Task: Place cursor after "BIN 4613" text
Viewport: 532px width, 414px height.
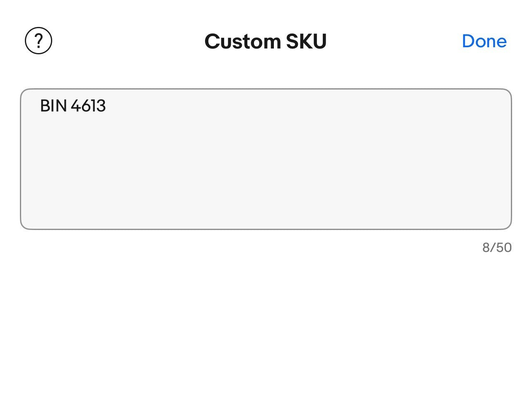Action: coord(107,106)
